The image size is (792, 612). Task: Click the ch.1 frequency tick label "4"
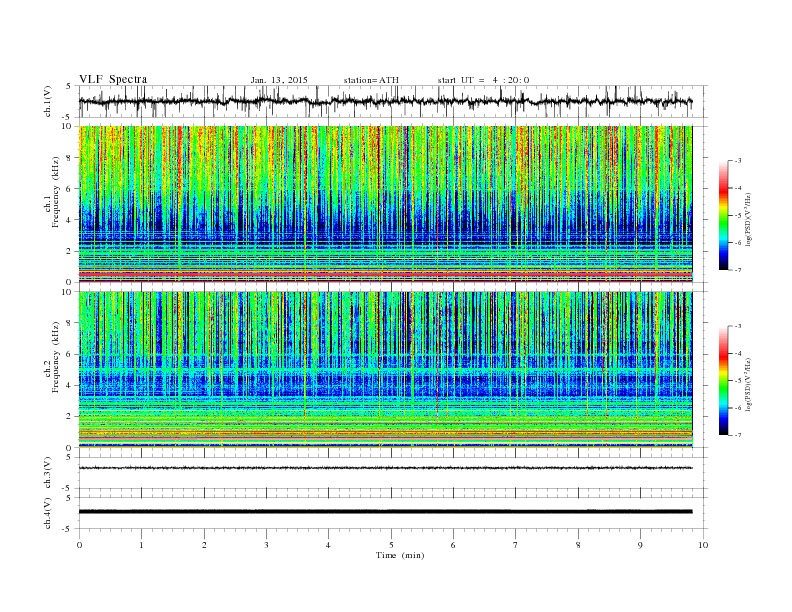pyautogui.click(x=69, y=220)
